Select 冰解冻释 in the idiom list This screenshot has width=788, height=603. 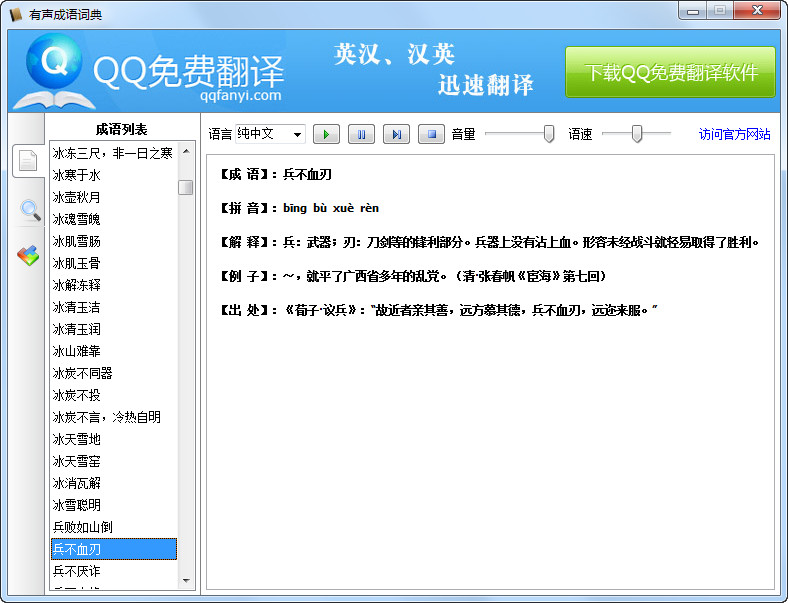(114, 285)
